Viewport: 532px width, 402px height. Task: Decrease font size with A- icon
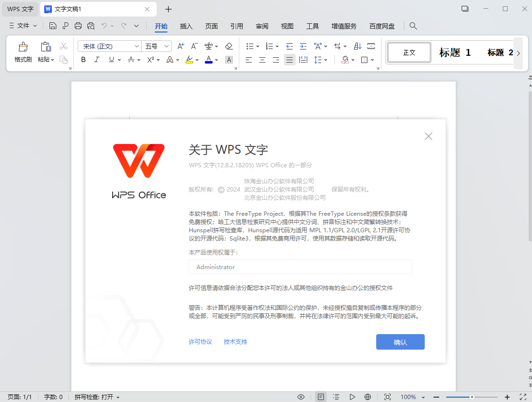[x=194, y=46]
